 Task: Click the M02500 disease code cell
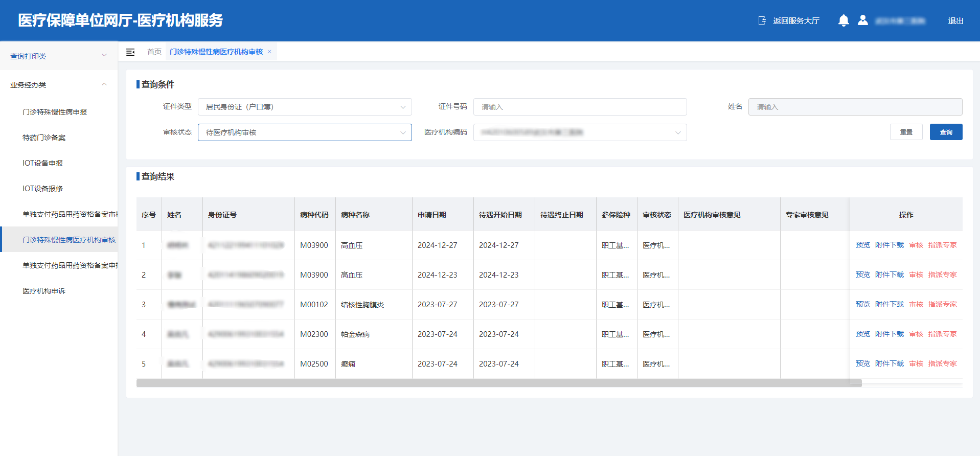(314, 364)
